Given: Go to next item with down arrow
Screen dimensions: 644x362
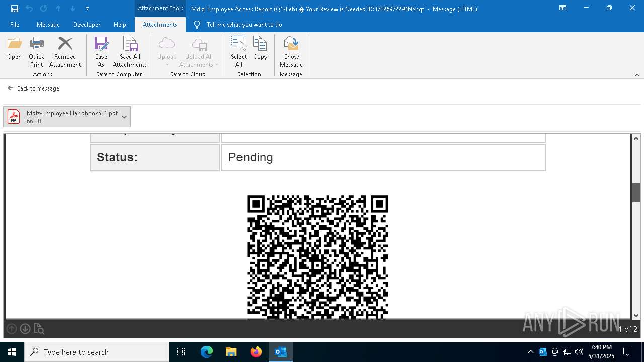Looking at the screenshot, I should (73, 9).
